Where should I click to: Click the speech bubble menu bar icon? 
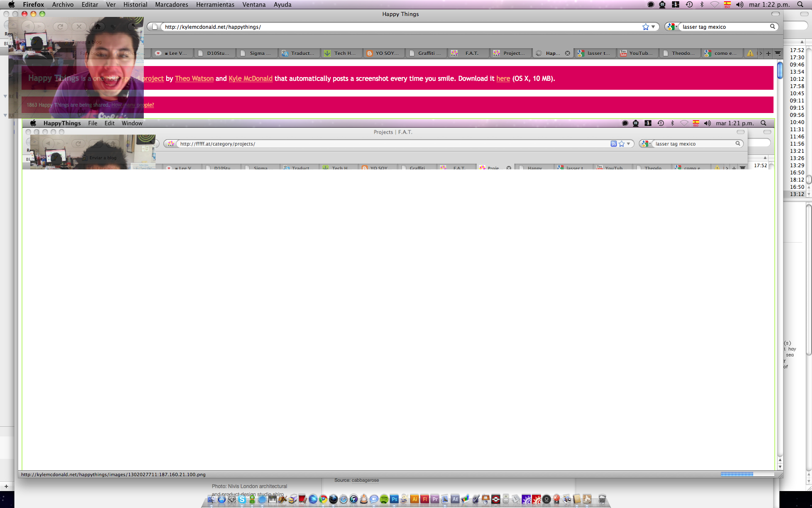click(651, 5)
